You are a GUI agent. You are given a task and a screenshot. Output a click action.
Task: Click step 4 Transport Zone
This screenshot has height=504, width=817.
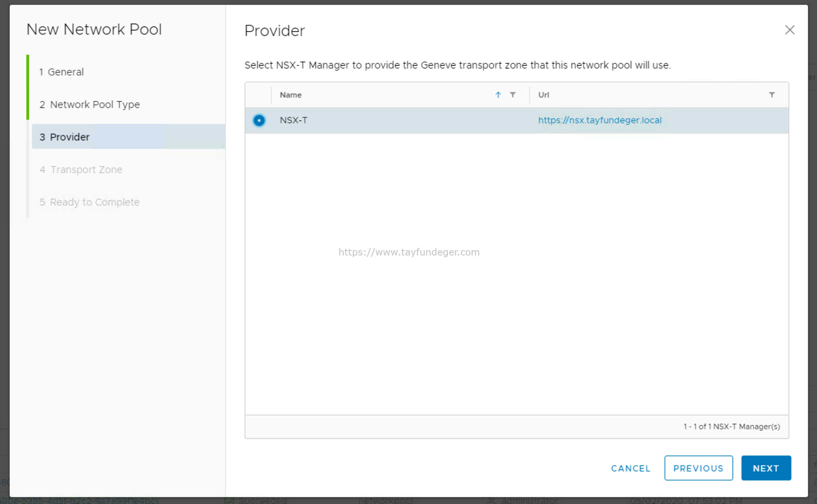(81, 170)
